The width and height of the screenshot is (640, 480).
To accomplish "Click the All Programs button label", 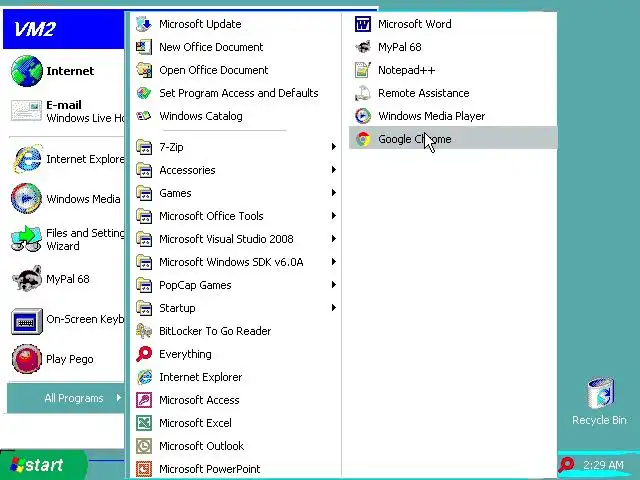I will 74,398.
